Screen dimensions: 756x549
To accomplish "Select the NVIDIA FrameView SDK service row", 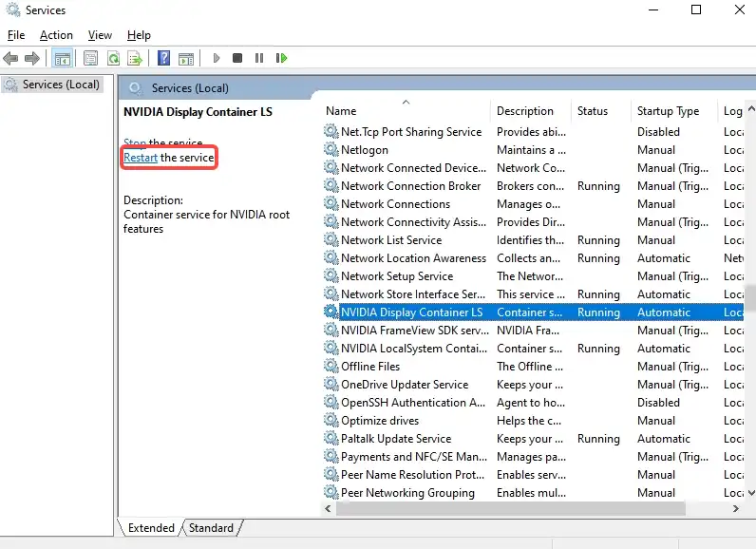I will coord(533,331).
